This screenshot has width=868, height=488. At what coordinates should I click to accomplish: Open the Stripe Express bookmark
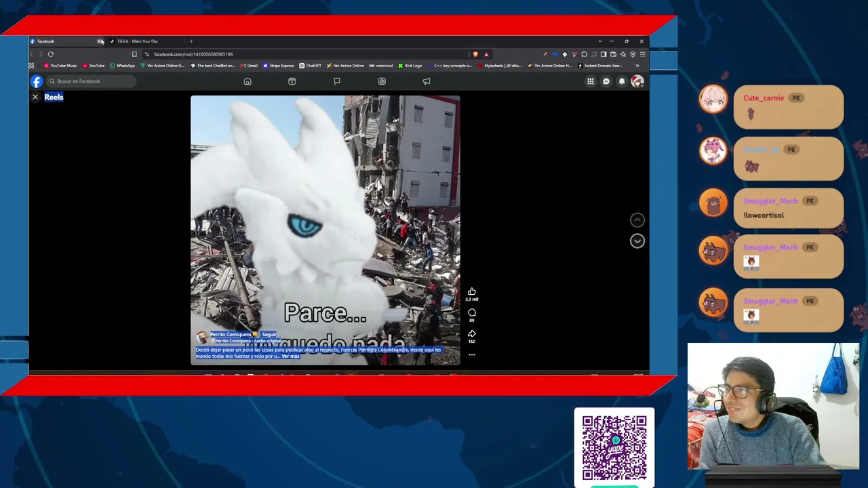pyautogui.click(x=278, y=66)
